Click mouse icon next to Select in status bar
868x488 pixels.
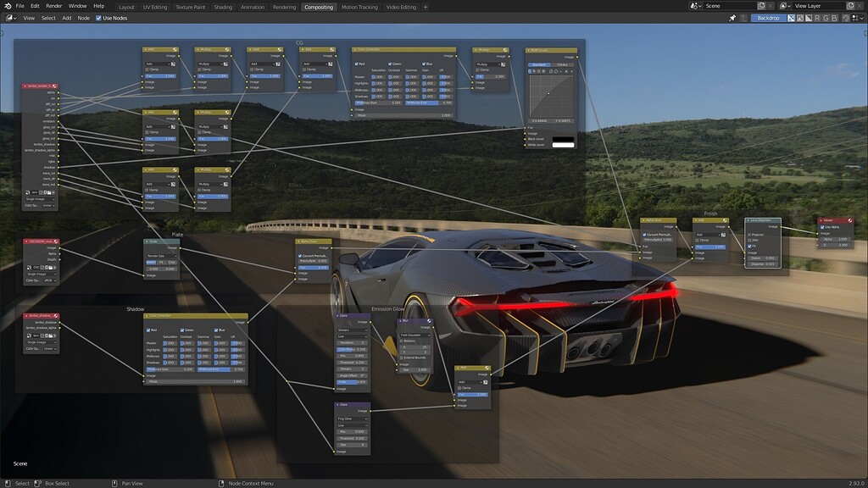click(x=8, y=483)
